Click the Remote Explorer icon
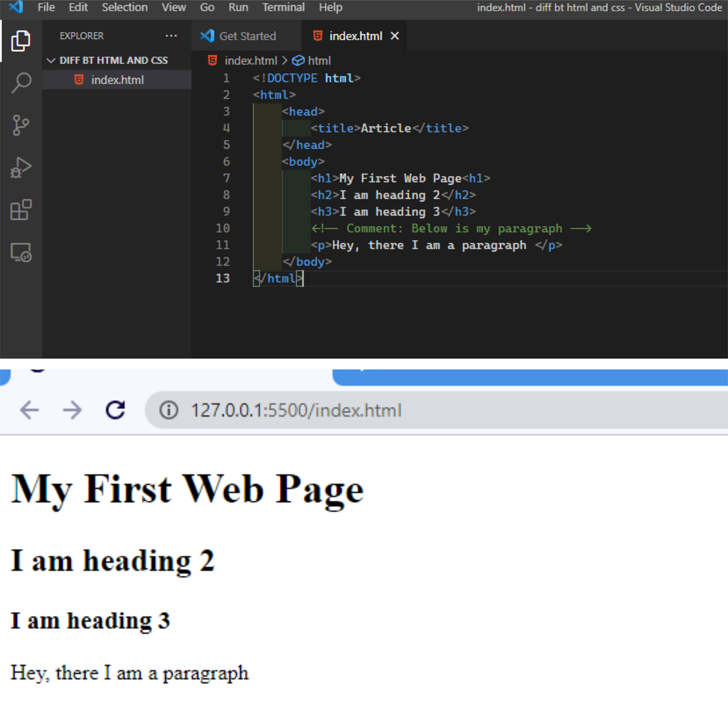728x728 pixels. (21, 253)
